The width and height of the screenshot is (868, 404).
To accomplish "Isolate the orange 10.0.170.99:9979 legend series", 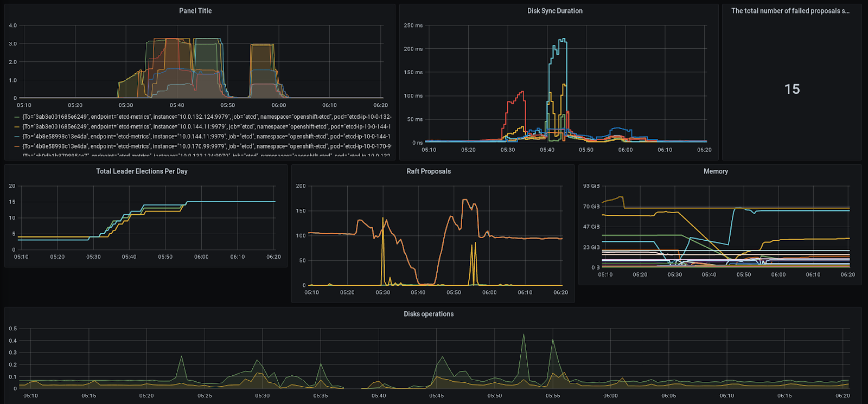I will (206, 146).
